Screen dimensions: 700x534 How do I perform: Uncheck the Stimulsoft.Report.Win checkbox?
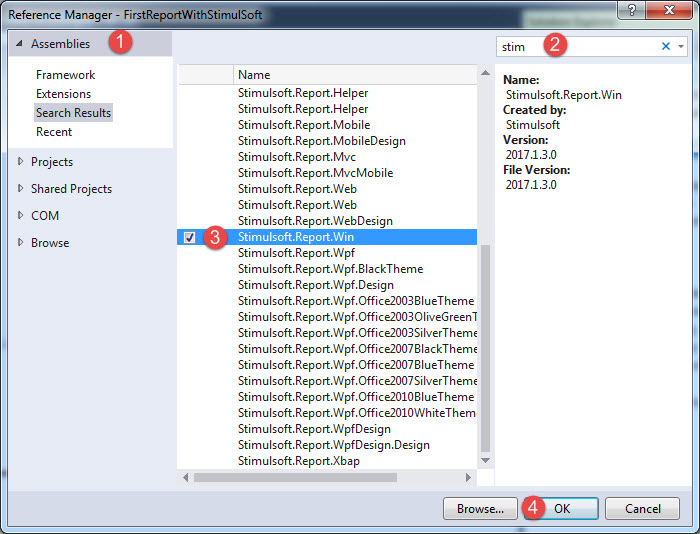point(190,237)
